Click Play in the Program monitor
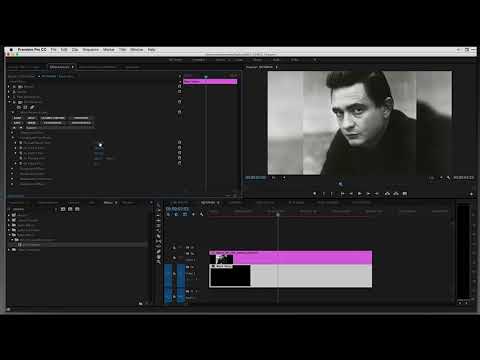The height and width of the screenshot is (360, 480). 360,194
